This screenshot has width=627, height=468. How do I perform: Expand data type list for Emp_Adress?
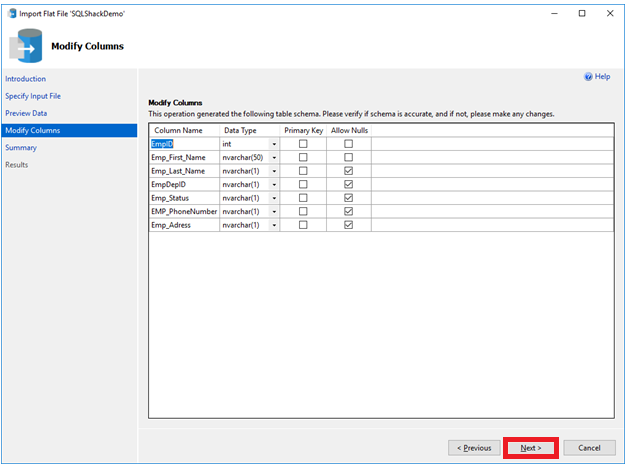274,225
